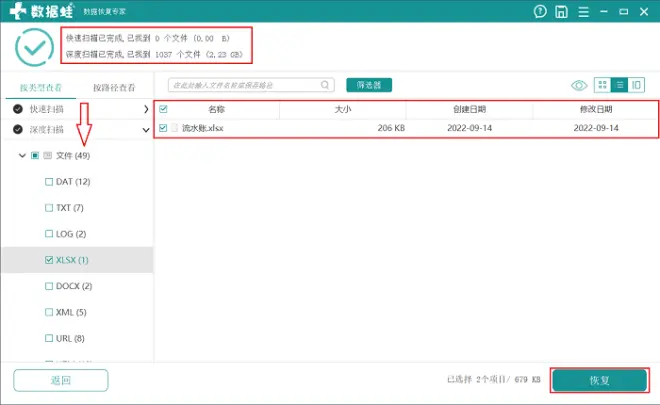
Task: Uncheck the 流水账.xlsx file checkbox
Action: (163, 128)
